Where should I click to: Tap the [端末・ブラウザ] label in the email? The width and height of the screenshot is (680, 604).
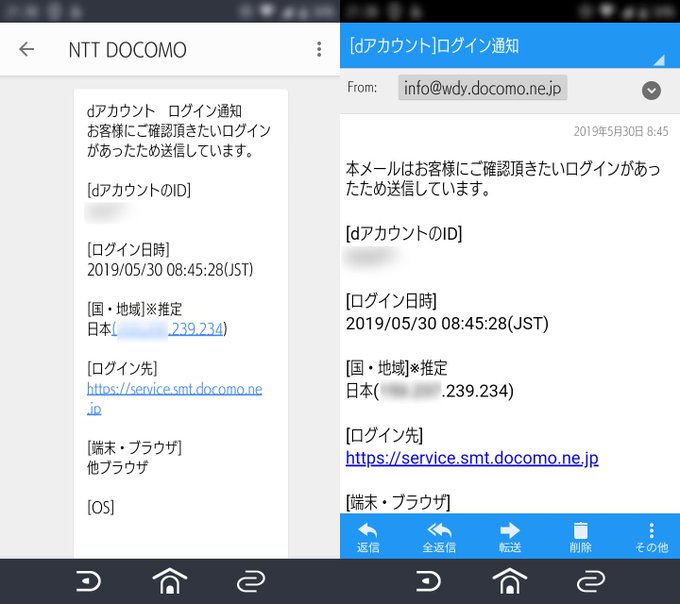click(398, 502)
